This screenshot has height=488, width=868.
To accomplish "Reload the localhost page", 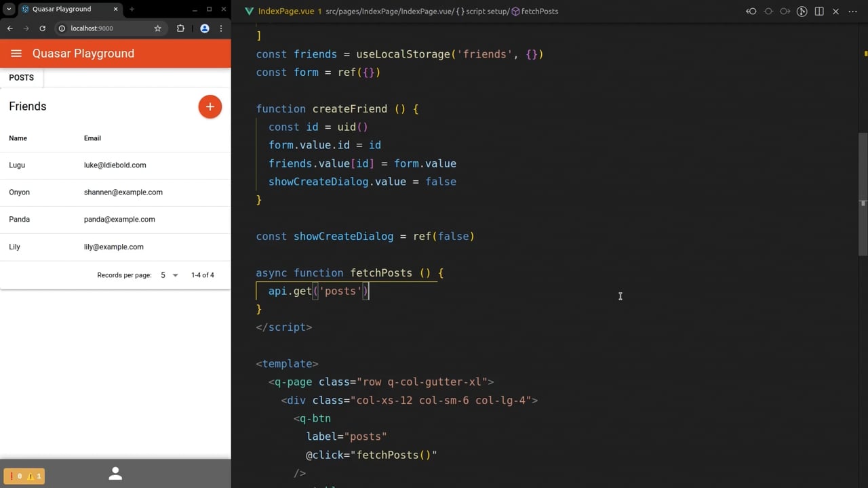I will pyautogui.click(x=42, y=28).
